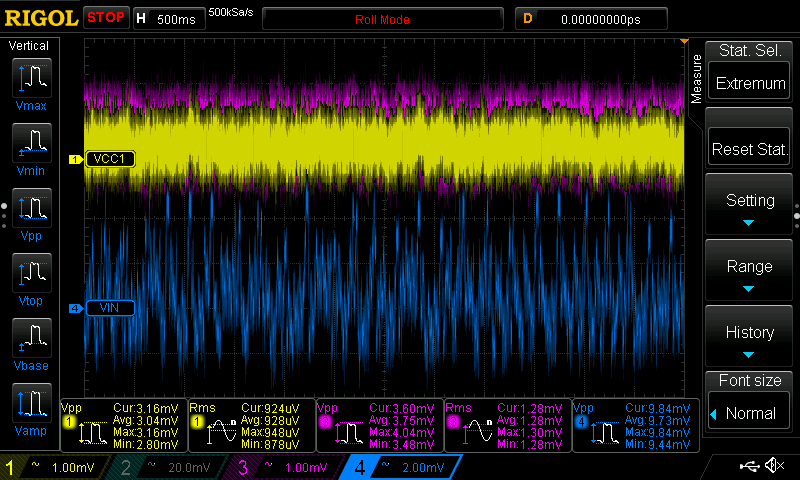800x480 pixels.
Task: Expand the Range submenu
Action: tap(749, 271)
